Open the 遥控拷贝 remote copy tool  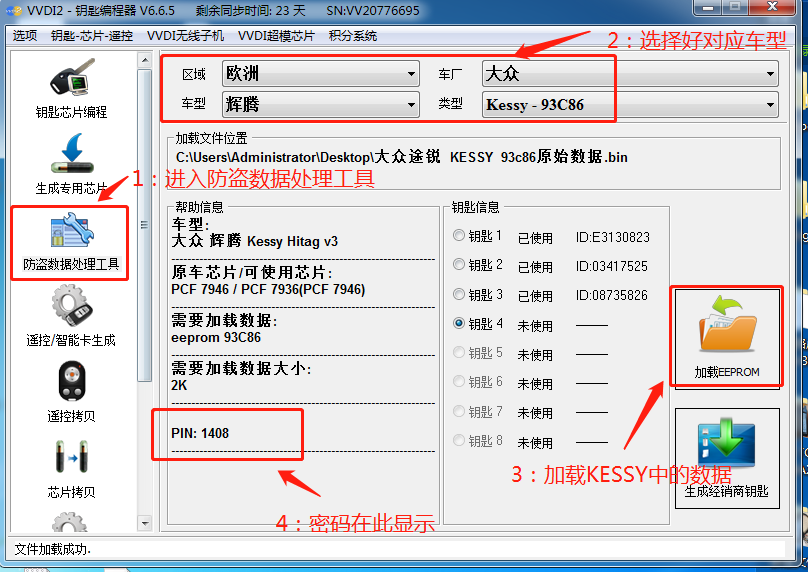70,390
